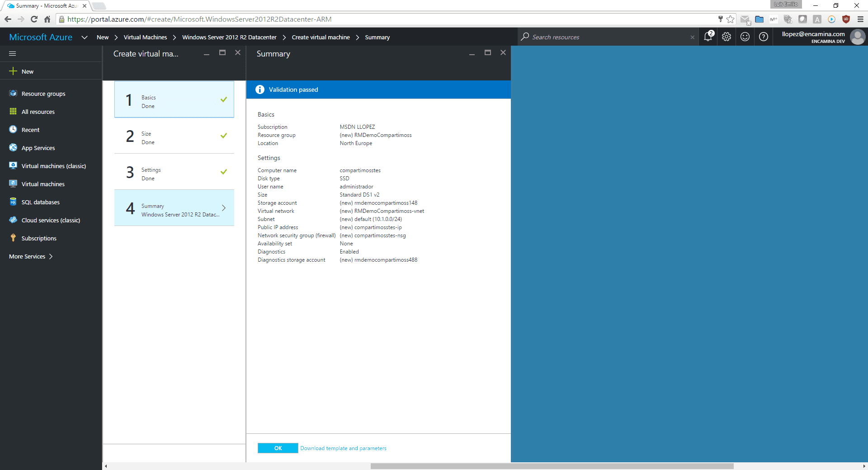Image resolution: width=868 pixels, height=470 pixels.
Task: Click the OK button
Action: pos(278,448)
